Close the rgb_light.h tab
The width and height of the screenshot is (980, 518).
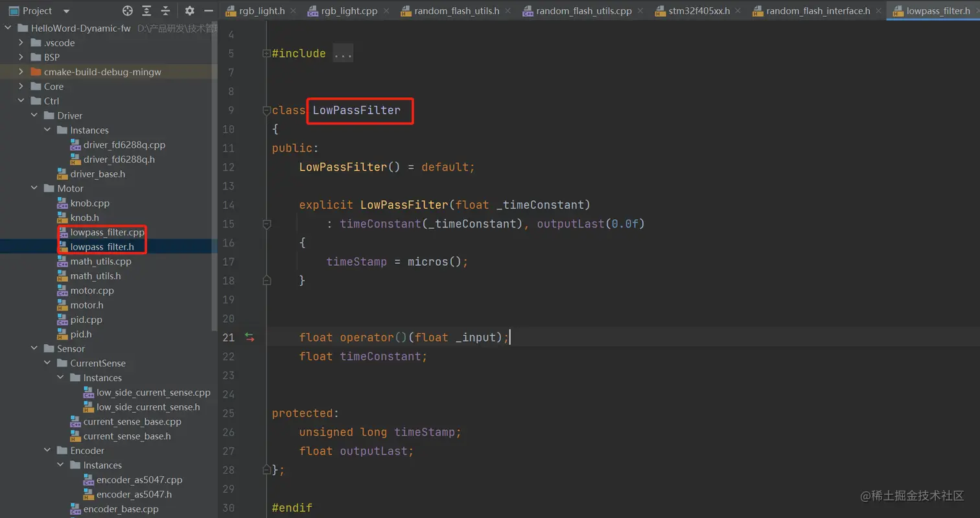[293, 10]
